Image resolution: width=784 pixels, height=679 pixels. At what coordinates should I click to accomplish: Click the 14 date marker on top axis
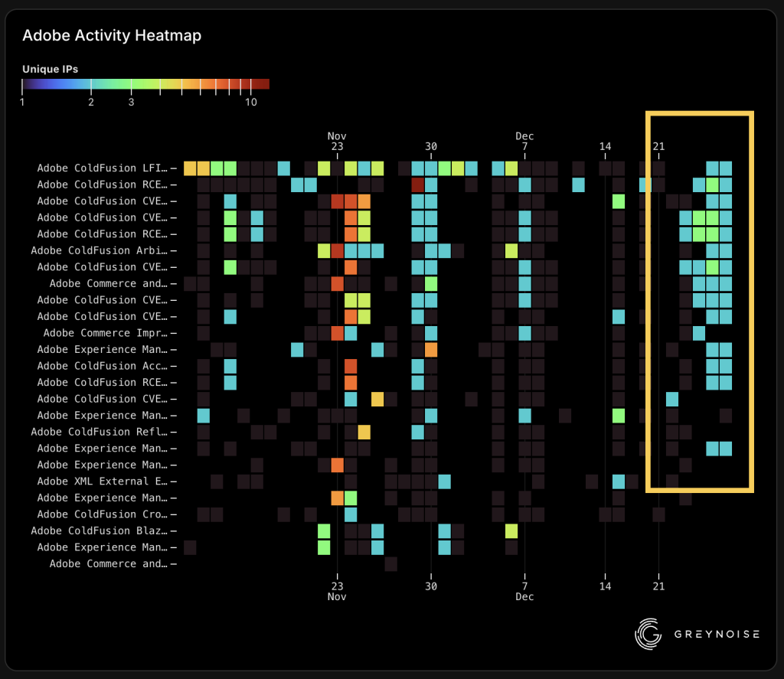pyautogui.click(x=606, y=145)
